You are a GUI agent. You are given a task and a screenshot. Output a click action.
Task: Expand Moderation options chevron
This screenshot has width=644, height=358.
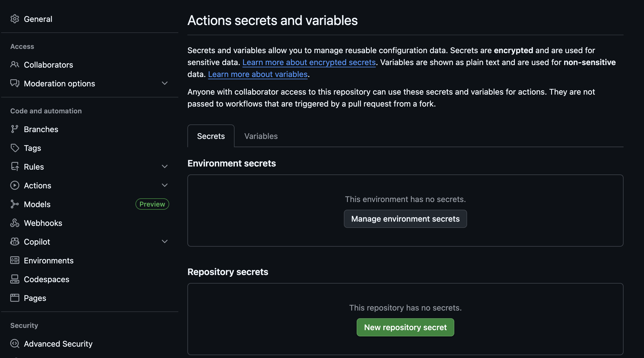(165, 83)
